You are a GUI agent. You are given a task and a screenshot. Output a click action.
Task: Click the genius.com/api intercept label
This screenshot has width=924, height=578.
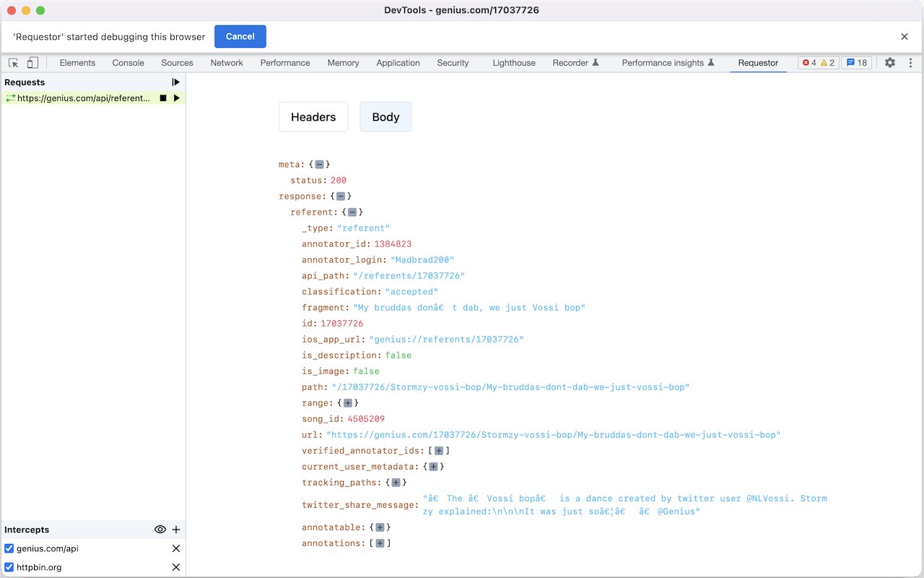[x=48, y=548]
